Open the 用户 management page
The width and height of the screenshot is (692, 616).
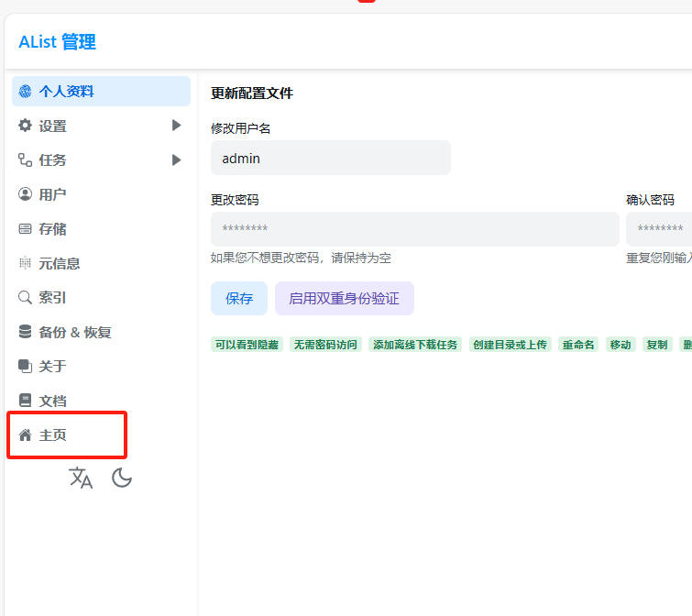point(101,194)
